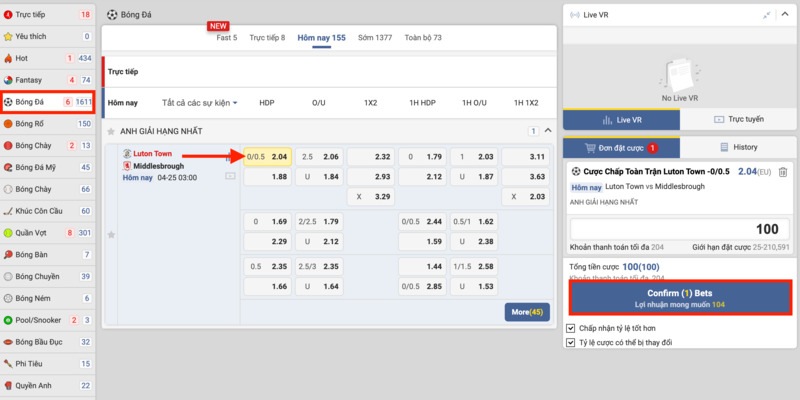800x400 pixels.
Task: Click the Hot flame icon in sidebar
Action: [x=9, y=58]
